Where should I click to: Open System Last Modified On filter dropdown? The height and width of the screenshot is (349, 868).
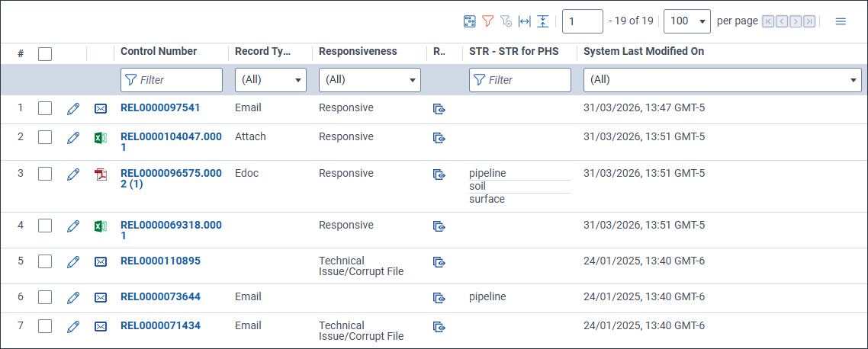[x=722, y=80]
